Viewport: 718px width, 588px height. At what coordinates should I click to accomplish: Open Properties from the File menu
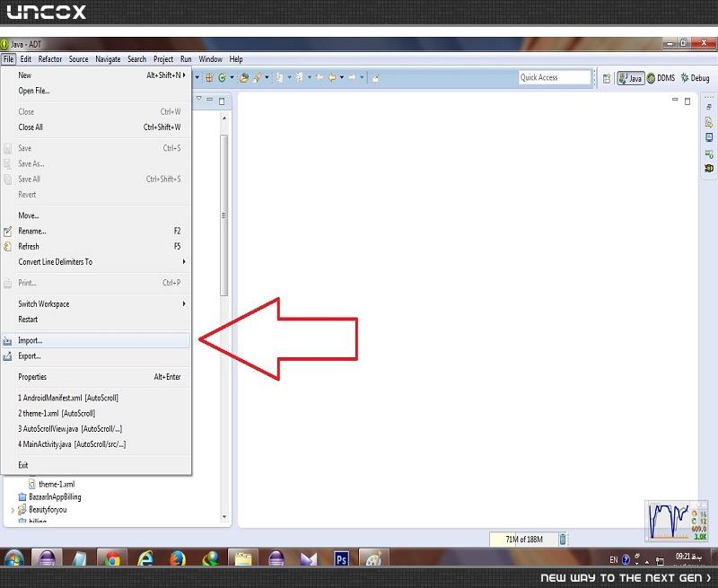click(96, 377)
